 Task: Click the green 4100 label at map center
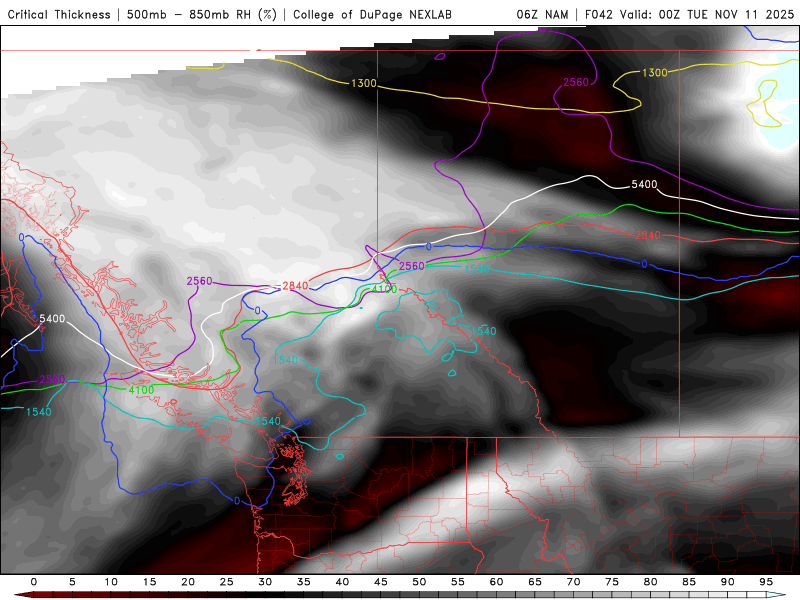click(384, 289)
